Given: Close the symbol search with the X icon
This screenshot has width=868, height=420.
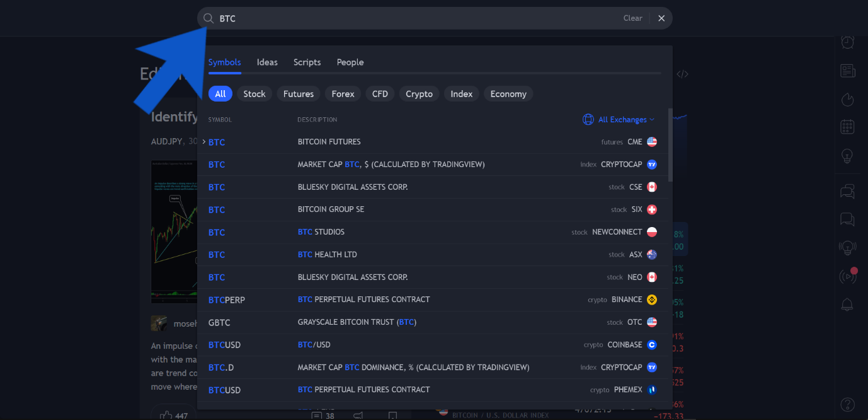Looking at the screenshot, I should [x=661, y=18].
